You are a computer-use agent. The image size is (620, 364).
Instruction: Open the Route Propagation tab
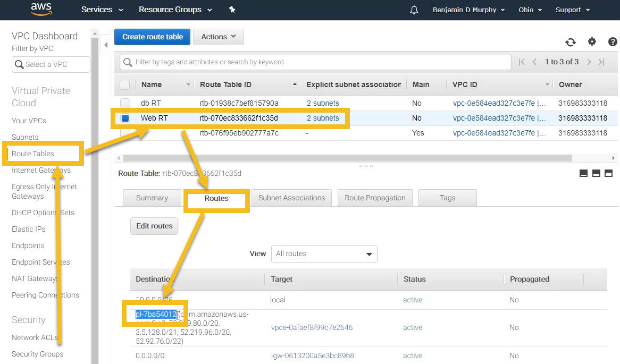click(375, 198)
